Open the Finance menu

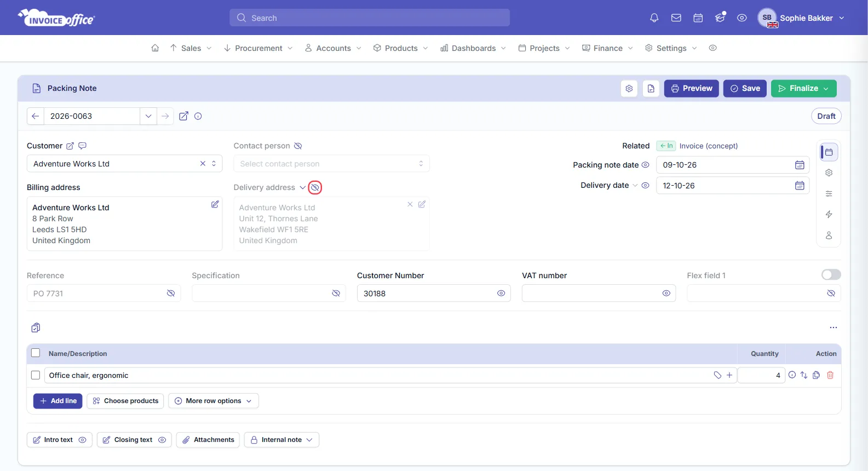pos(608,48)
